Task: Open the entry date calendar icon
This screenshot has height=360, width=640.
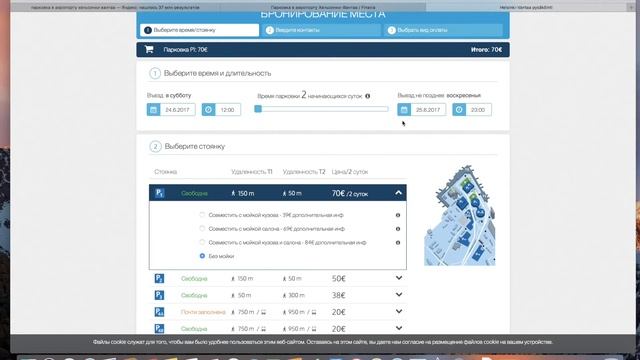Action: tap(153, 110)
